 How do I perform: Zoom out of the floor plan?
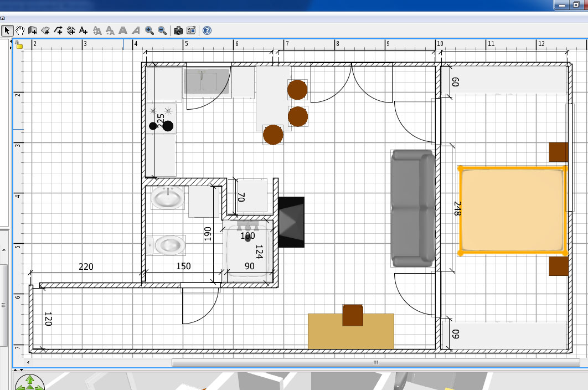pos(162,30)
